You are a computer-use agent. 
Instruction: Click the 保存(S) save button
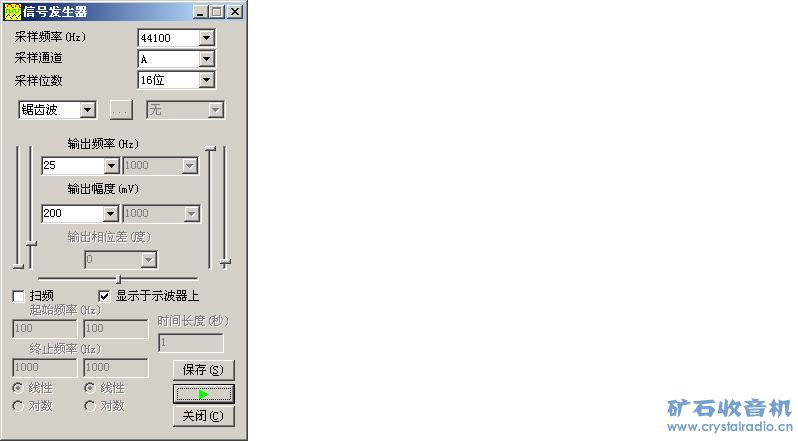(x=204, y=370)
